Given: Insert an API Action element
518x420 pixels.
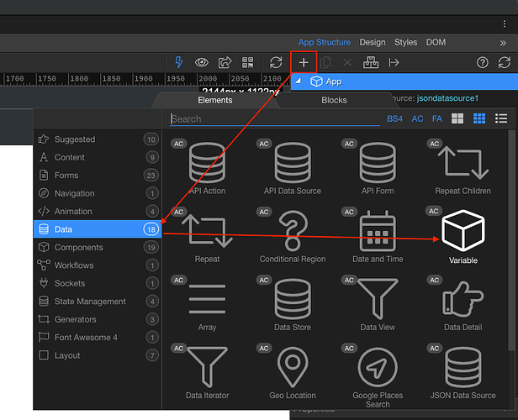Looking at the screenshot, I should click(x=207, y=168).
